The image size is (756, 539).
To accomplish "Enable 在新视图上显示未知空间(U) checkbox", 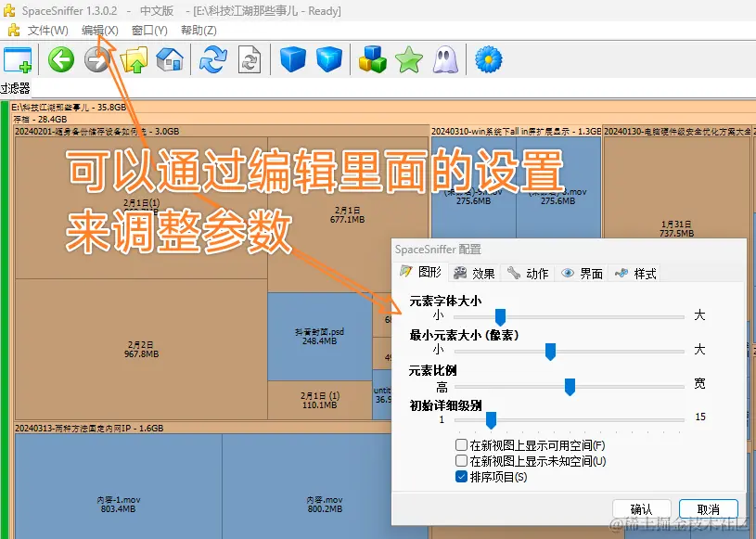I will point(461,460).
